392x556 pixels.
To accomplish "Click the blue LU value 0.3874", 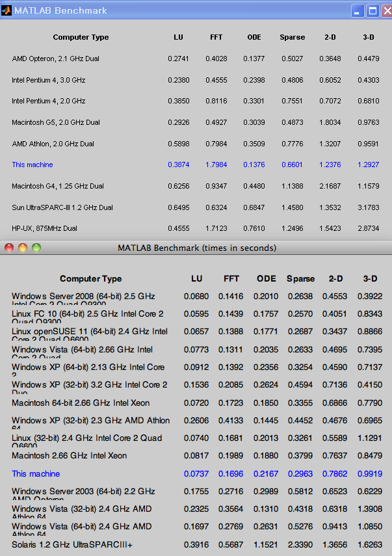I will [x=179, y=165].
